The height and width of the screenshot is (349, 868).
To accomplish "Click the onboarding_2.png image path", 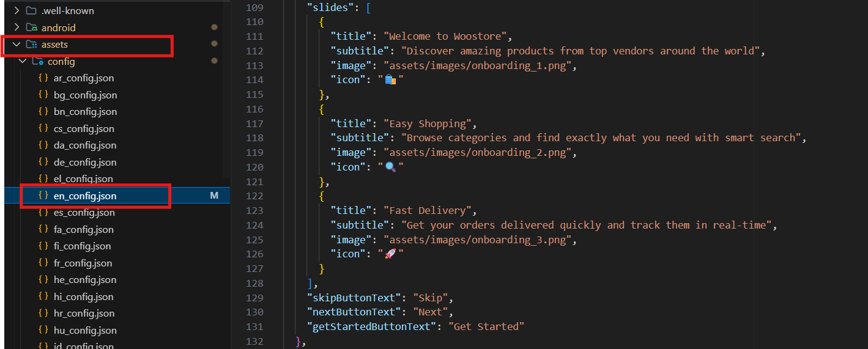I will pyautogui.click(x=478, y=153).
